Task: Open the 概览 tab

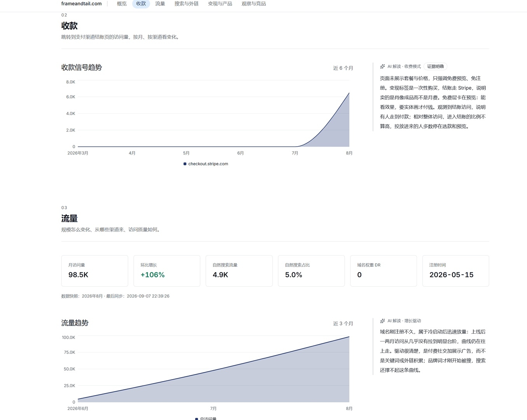Action: (122, 4)
